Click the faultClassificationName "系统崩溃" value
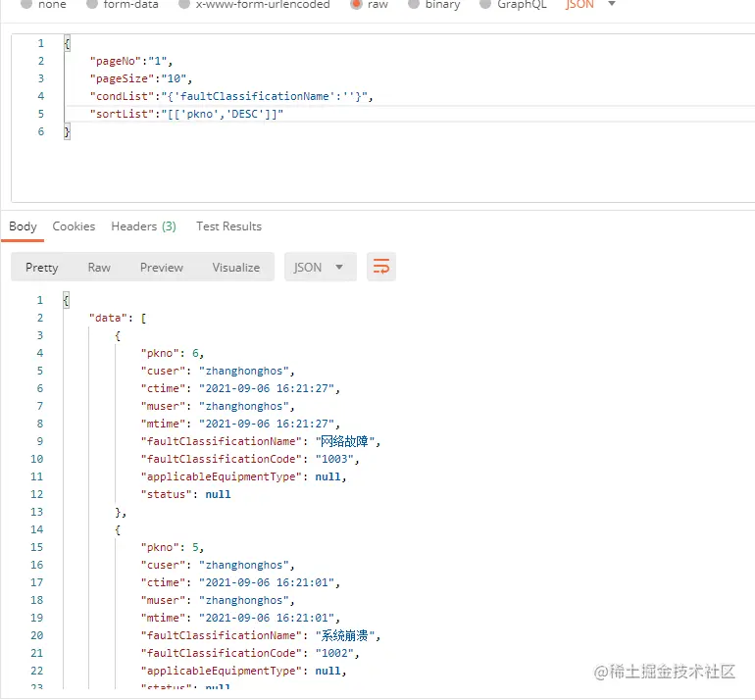 point(345,635)
